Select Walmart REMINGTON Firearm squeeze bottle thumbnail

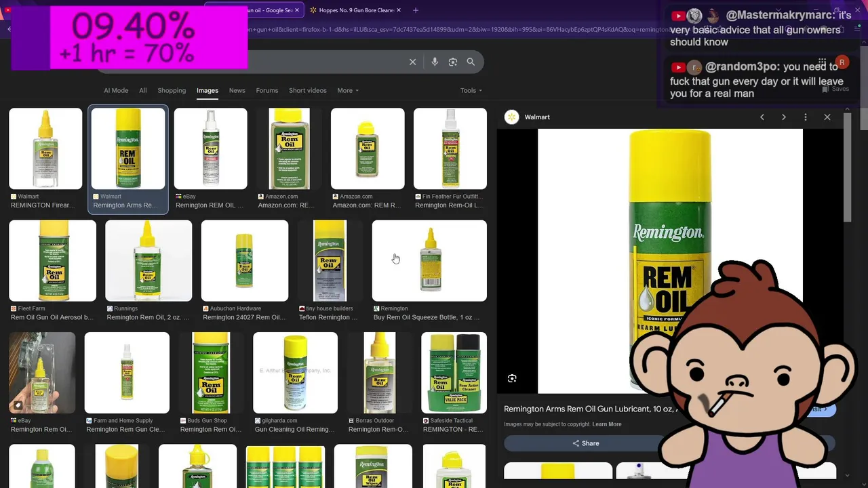pyautogui.click(x=45, y=148)
